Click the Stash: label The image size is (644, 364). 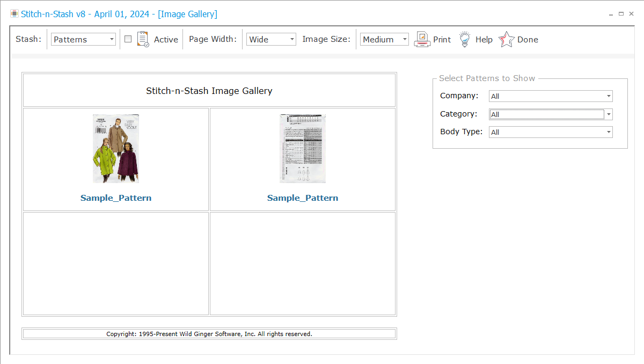[28, 39]
